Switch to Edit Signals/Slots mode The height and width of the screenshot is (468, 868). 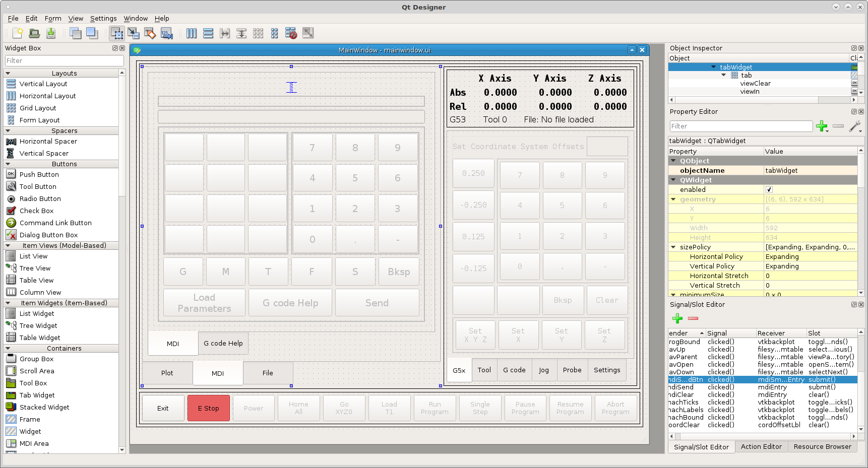tap(134, 33)
